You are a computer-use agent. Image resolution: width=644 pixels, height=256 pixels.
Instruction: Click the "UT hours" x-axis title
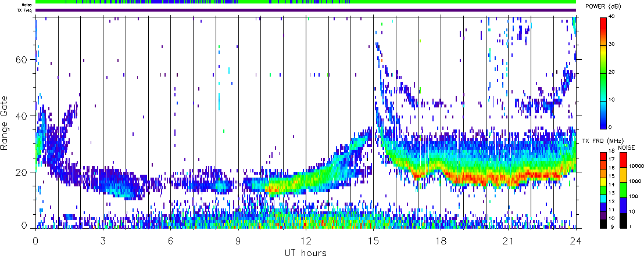(306, 252)
